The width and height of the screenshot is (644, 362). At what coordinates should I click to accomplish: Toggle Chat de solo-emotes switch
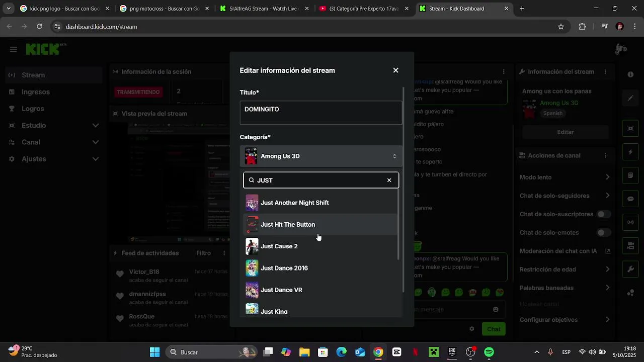(x=603, y=233)
